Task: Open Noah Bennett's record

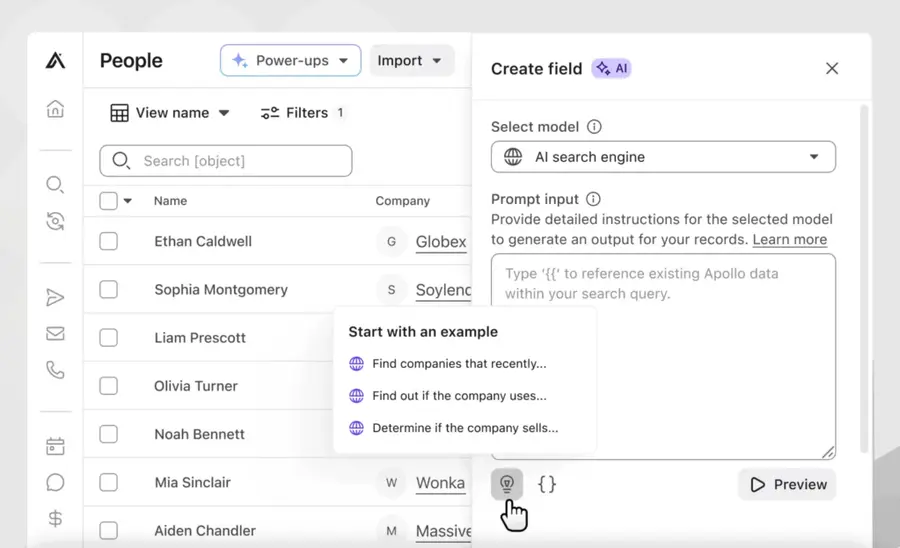Action: [199, 434]
